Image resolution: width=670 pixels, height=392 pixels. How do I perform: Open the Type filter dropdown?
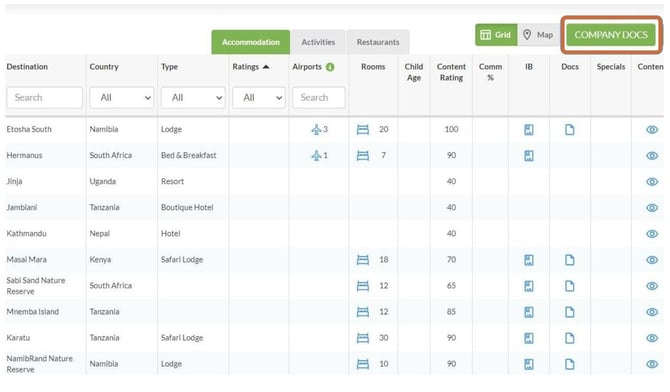pyautogui.click(x=193, y=97)
